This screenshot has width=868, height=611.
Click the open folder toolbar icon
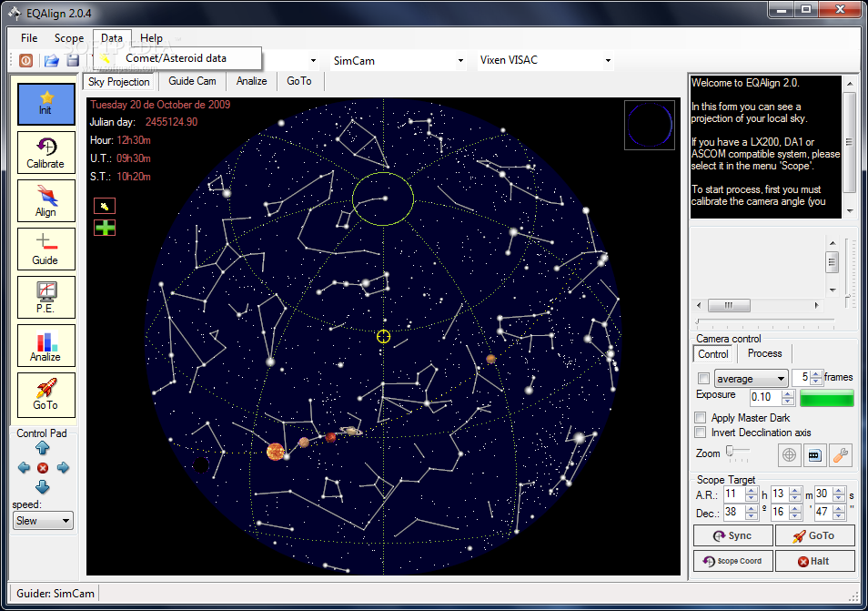tap(52, 60)
